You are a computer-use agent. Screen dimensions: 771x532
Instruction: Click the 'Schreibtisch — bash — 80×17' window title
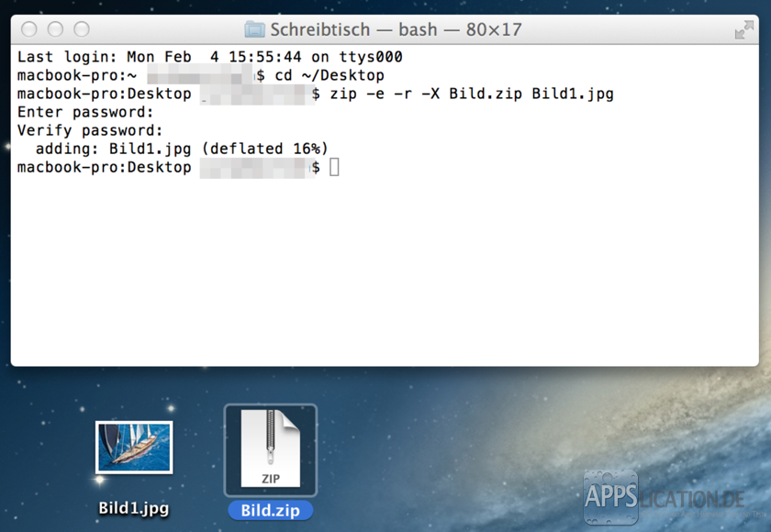(396, 29)
